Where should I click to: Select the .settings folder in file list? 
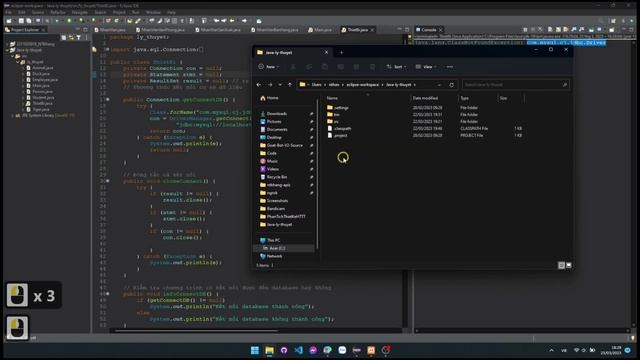click(x=338, y=108)
